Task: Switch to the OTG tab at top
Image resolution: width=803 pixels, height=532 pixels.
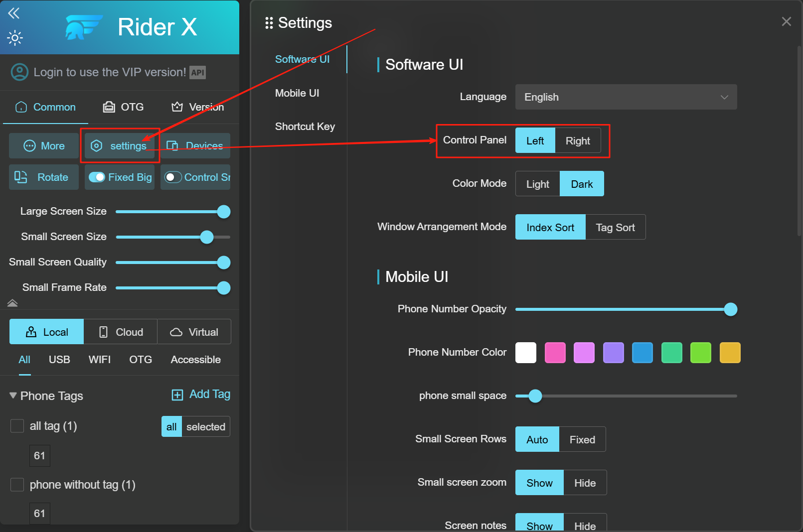Action: [123, 107]
